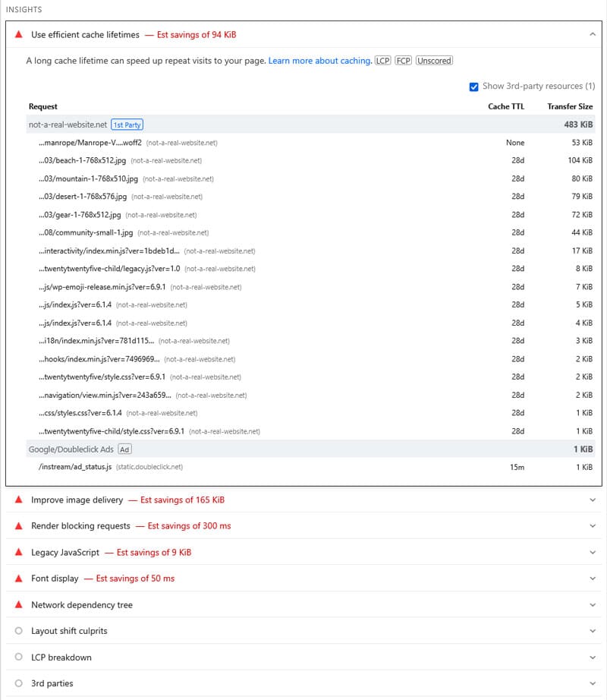Click the warning icon for "Improve image delivery"

coord(17,500)
